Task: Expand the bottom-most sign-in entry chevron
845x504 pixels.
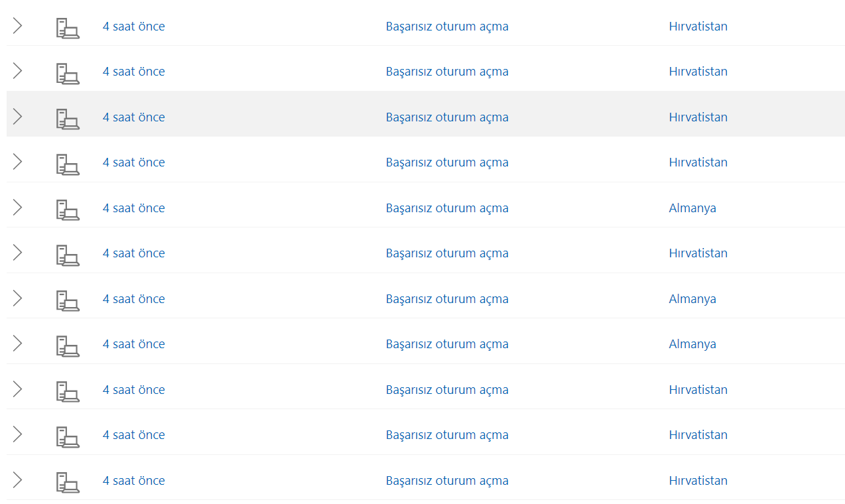Action: click(18, 480)
